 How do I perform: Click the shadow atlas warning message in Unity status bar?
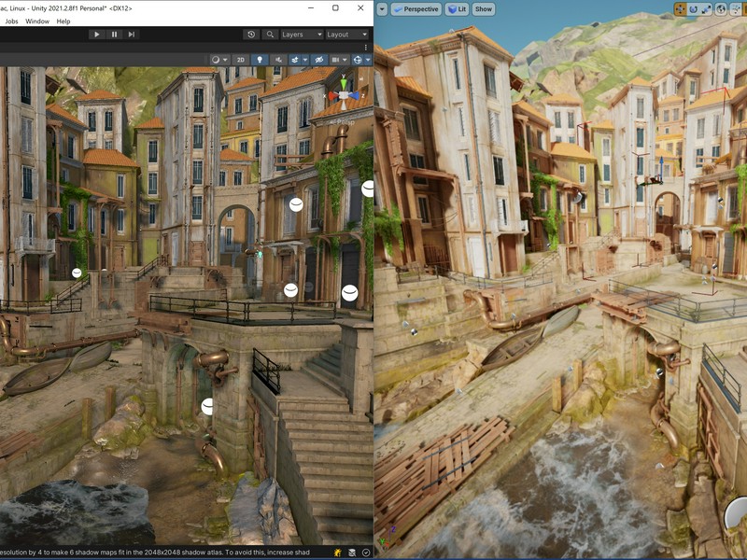(155, 553)
